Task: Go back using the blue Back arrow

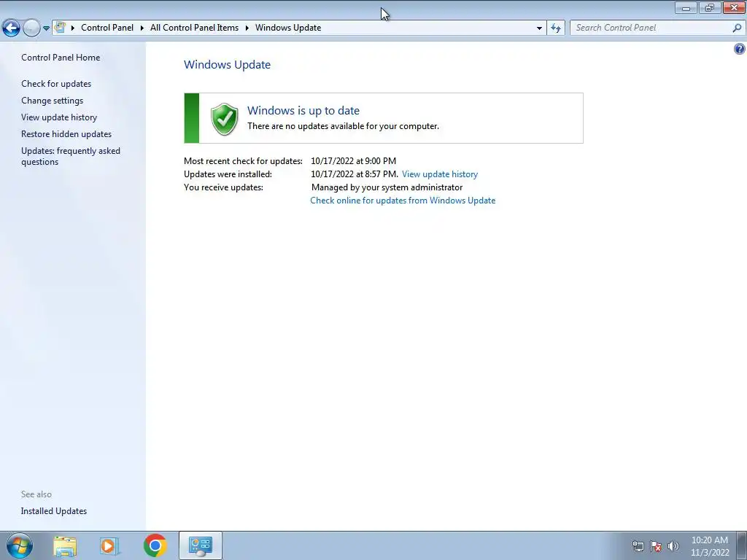Action: tap(12, 28)
